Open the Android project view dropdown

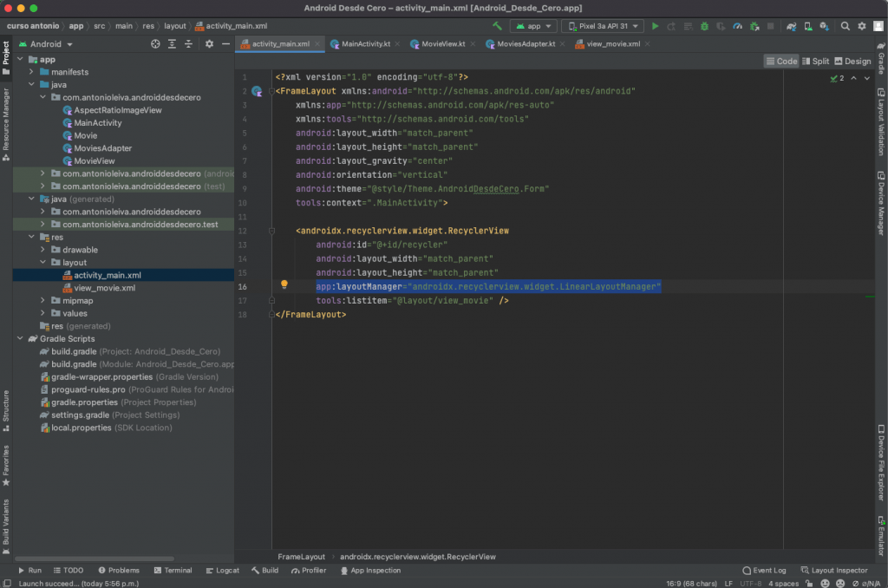(47, 44)
